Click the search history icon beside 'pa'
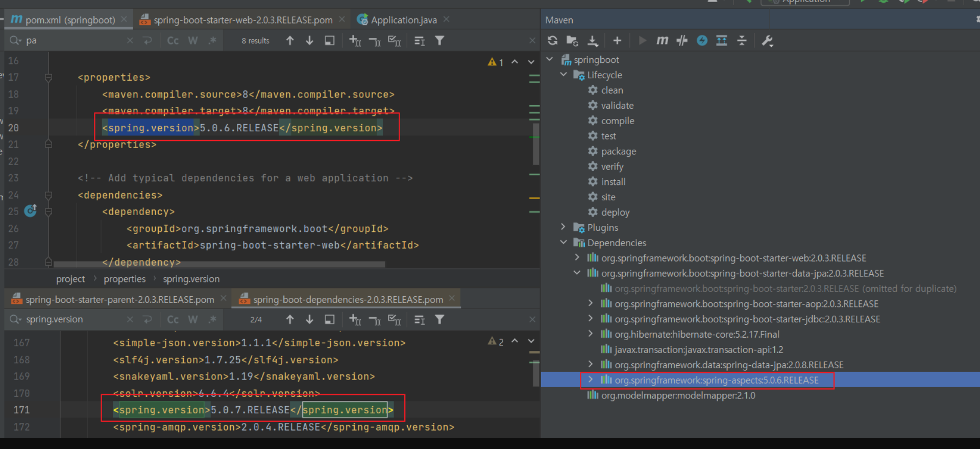980x449 pixels. pos(15,40)
